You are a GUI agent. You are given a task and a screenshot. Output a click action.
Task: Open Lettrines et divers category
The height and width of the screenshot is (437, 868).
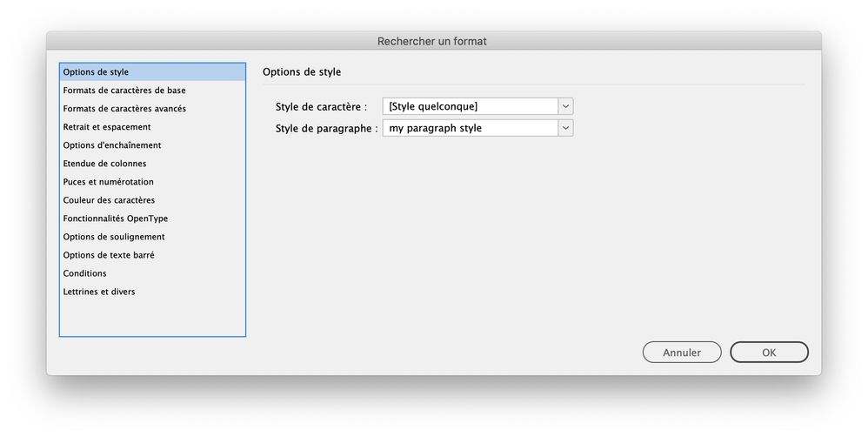(99, 291)
